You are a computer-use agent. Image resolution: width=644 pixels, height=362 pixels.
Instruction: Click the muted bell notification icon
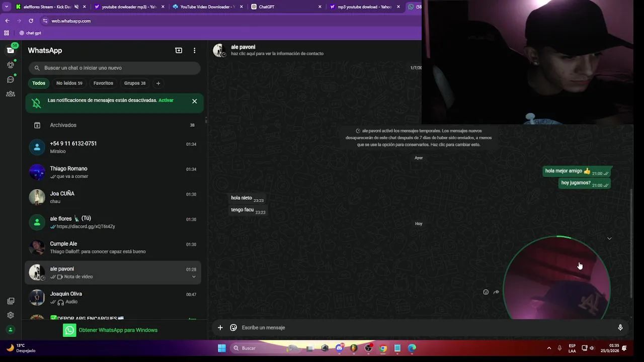point(36,103)
